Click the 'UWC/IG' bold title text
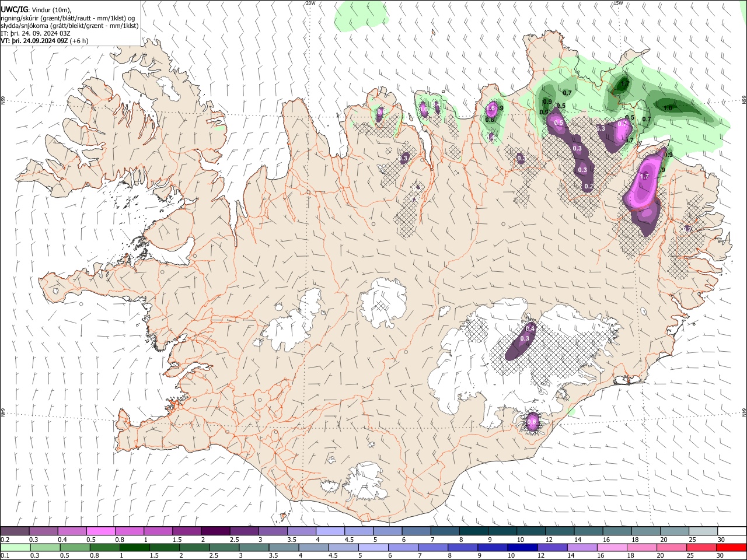Image resolution: width=747 pixels, height=560 pixels. pos(14,10)
